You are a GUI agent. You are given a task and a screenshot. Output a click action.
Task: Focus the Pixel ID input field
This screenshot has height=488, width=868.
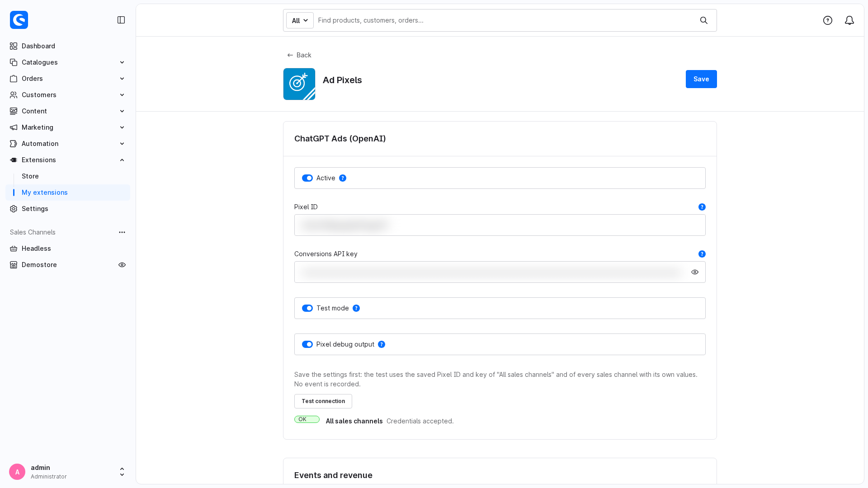click(500, 225)
